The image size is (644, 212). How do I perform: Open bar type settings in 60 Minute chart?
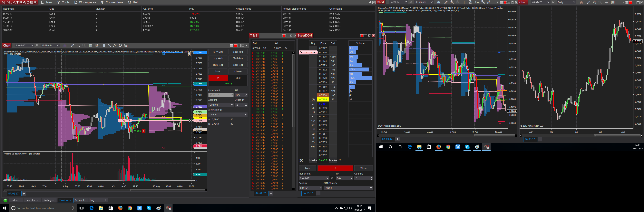point(439,2)
